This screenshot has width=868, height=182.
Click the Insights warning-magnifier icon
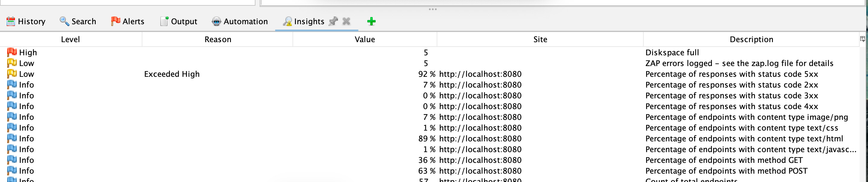pos(288,21)
